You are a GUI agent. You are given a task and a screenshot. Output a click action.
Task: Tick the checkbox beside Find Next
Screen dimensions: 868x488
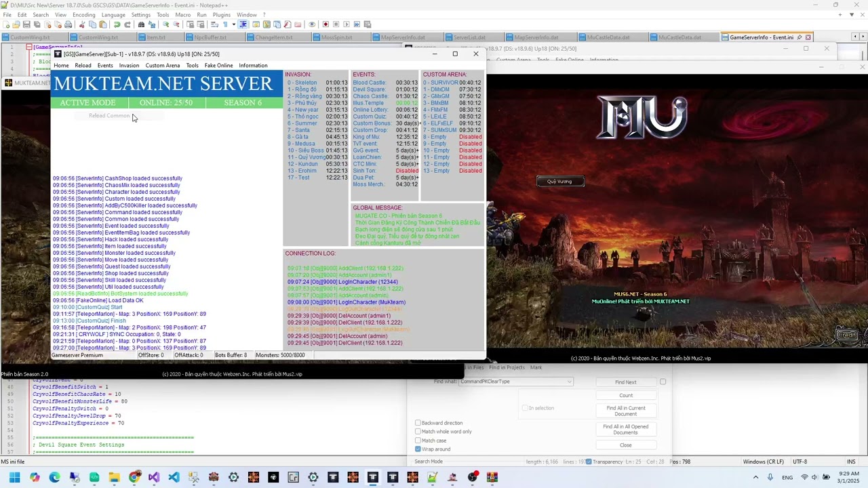(663, 382)
